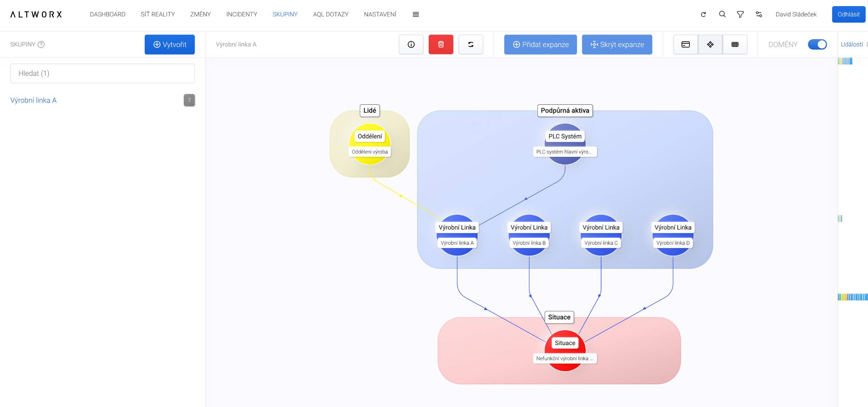
Task: Open the hamburger overflow menu
Action: tap(416, 14)
